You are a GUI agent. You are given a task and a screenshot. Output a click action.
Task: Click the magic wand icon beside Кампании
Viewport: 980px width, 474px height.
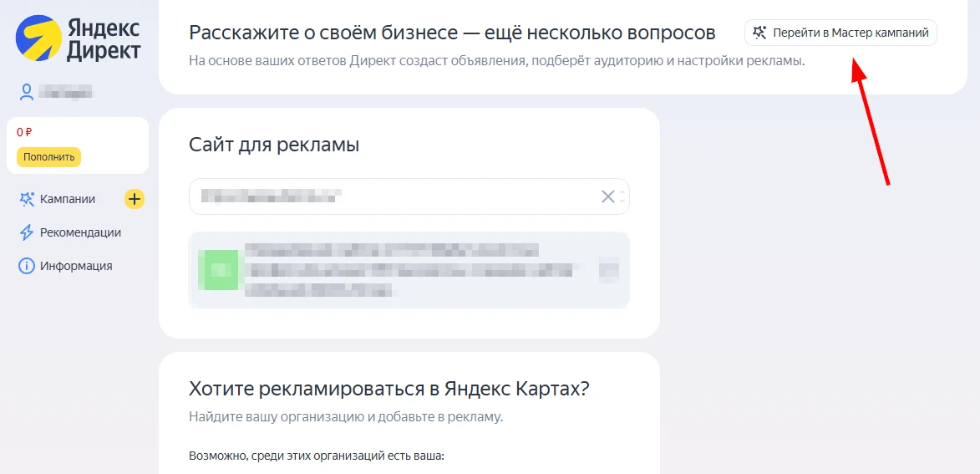(26, 199)
